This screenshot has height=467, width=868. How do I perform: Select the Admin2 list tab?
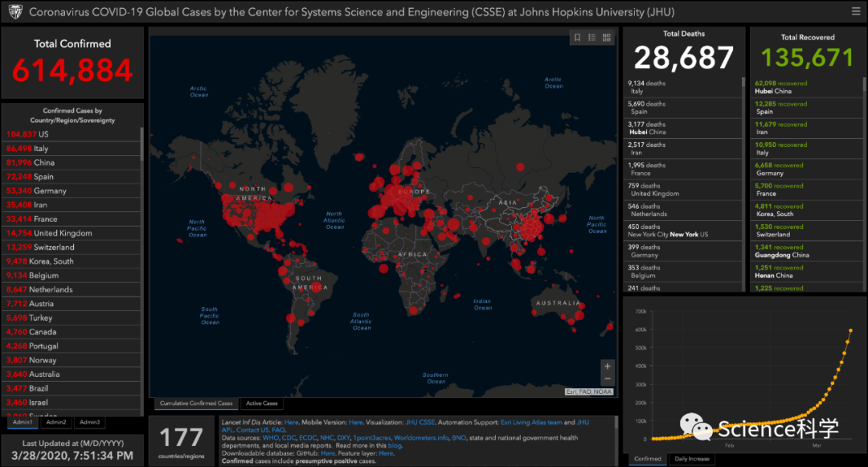click(x=56, y=422)
